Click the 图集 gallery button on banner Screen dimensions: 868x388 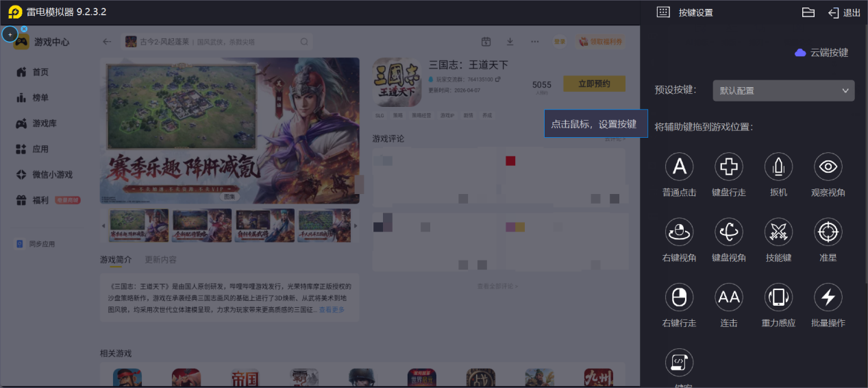229,196
